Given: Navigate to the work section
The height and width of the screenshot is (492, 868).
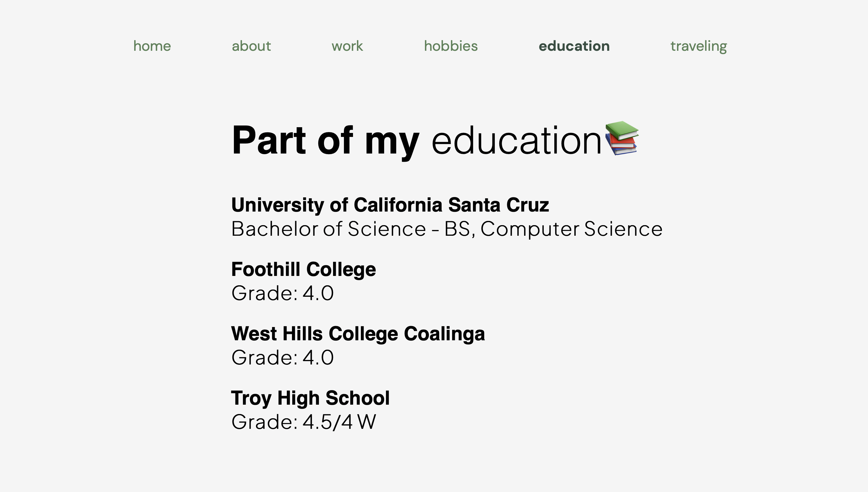Looking at the screenshot, I should tap(347, 46).
